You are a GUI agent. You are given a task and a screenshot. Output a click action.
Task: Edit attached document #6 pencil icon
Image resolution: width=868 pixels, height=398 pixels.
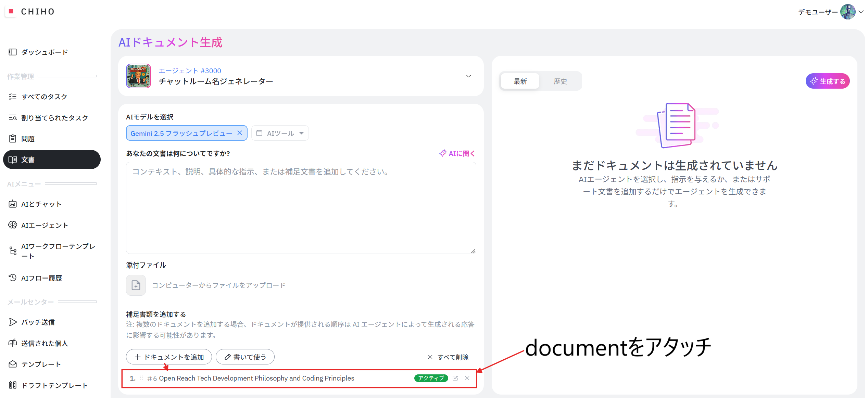click(x=455, y=378)
